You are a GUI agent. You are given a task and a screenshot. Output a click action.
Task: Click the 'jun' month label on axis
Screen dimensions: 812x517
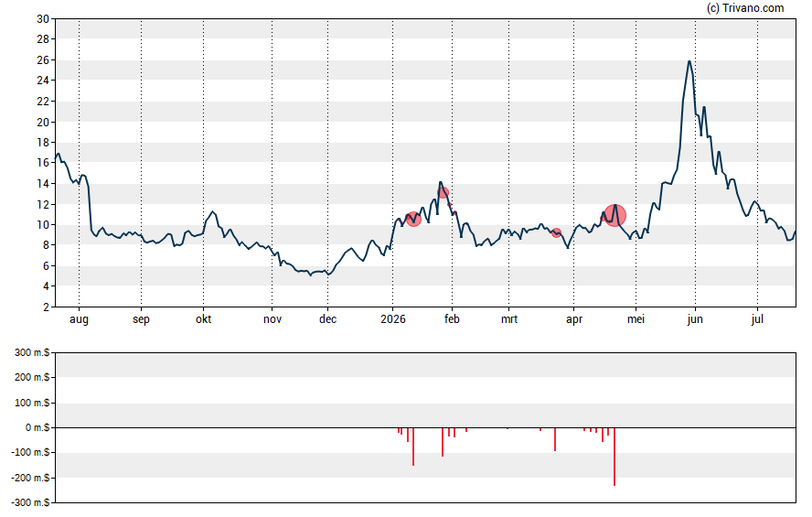pos(695,319)
